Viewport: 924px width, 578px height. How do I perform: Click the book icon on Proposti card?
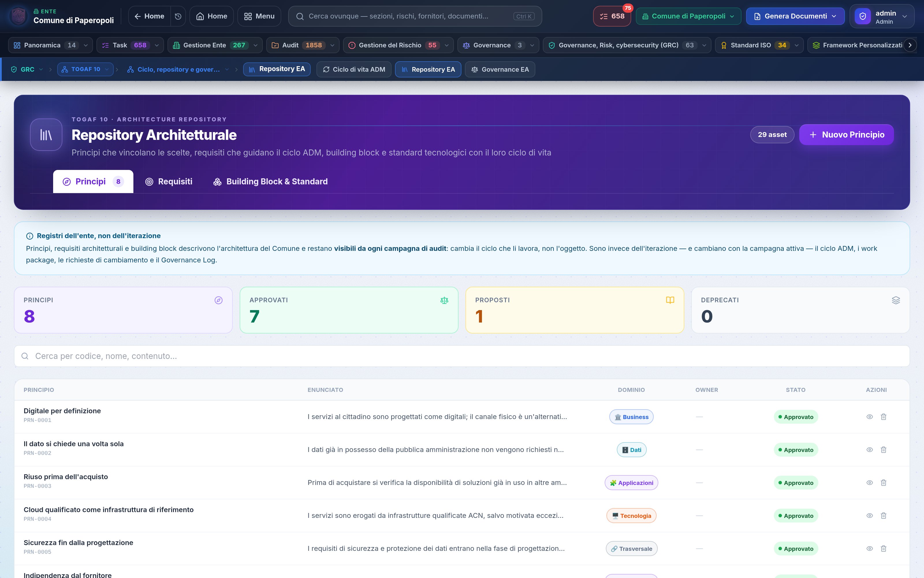pos(670,300)
